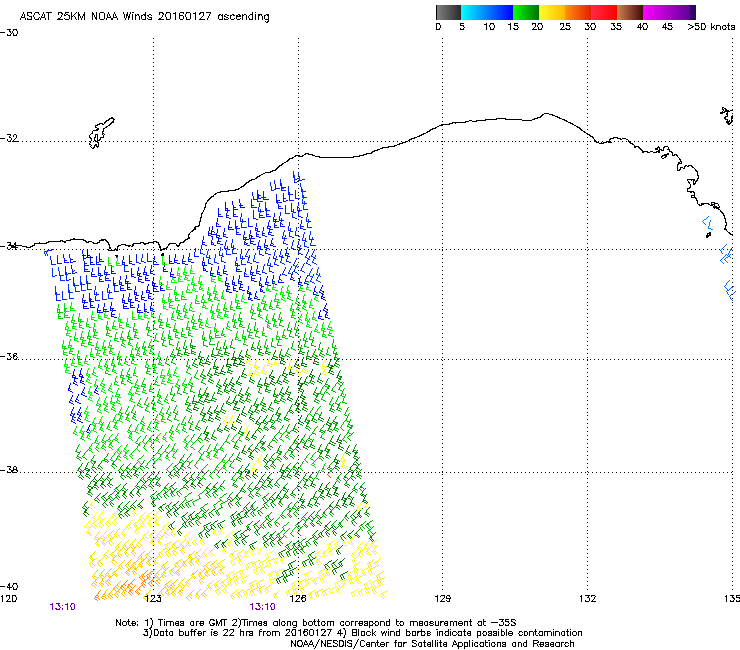Click longitude label 126
The image size is (740, 650).
pos(298,599)
